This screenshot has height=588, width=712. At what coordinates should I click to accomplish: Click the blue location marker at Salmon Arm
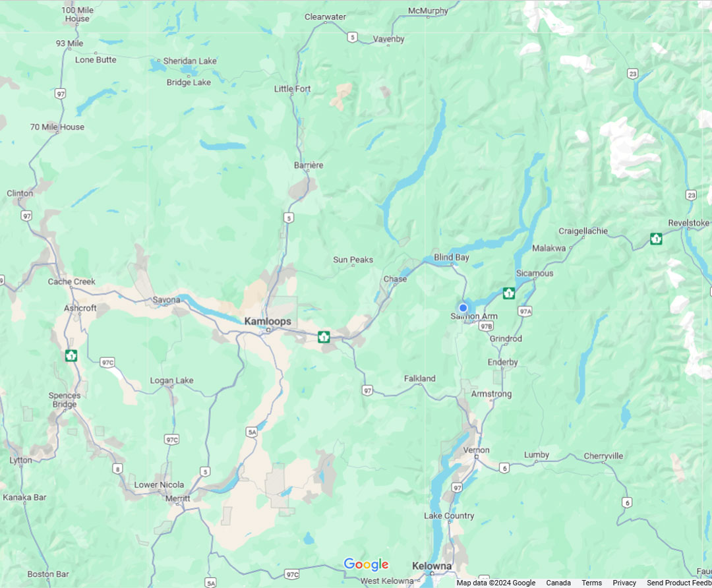463,308
